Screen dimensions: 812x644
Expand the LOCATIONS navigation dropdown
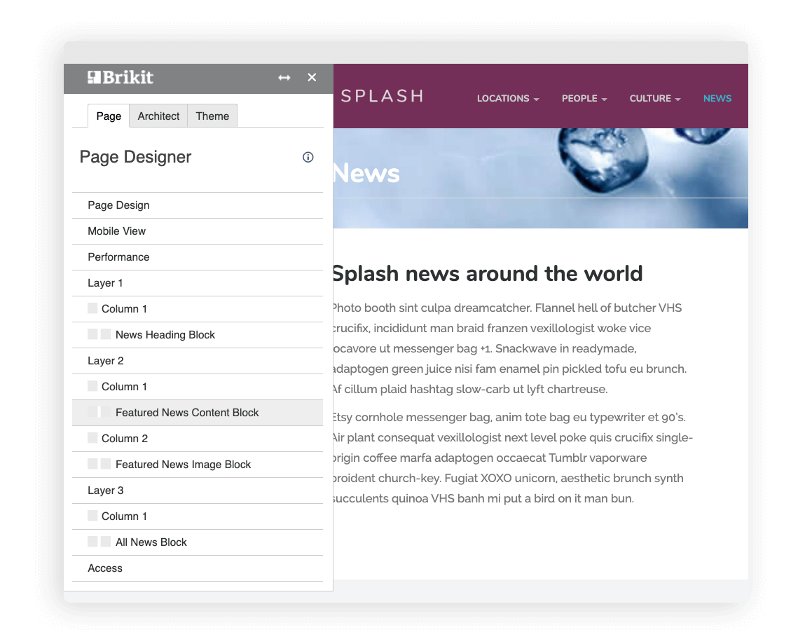(508, 98)
